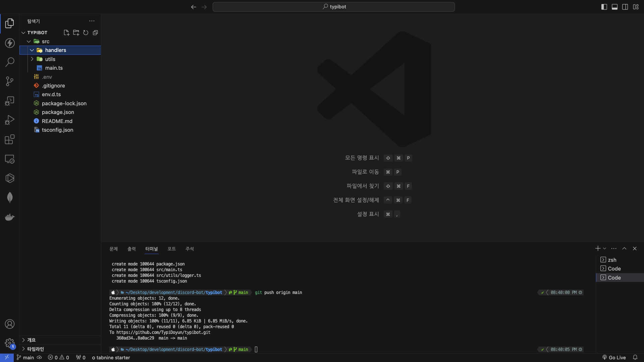Open the terminal launch profile dropdown
This screenshot has width=644, height=362.
coord(604,248)
